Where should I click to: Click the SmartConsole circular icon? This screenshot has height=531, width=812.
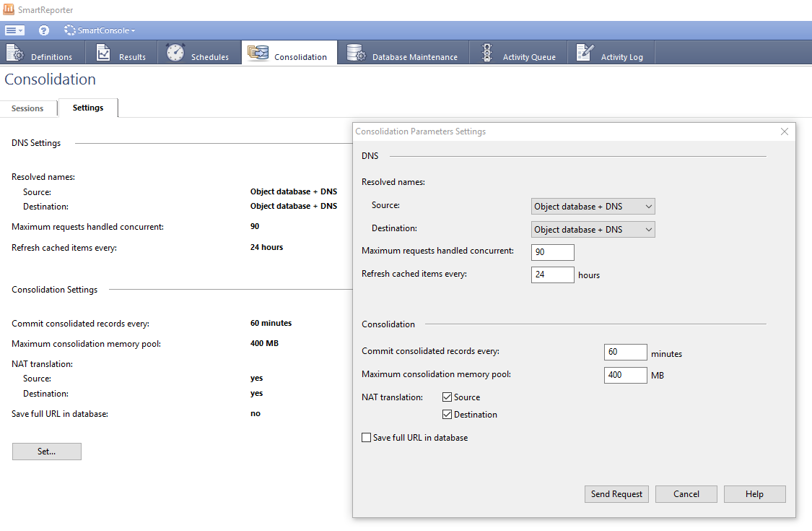coord(69,30)
